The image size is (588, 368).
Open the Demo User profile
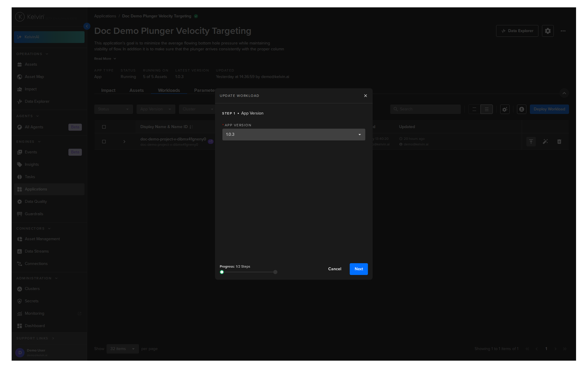click(x=36, y=353)
